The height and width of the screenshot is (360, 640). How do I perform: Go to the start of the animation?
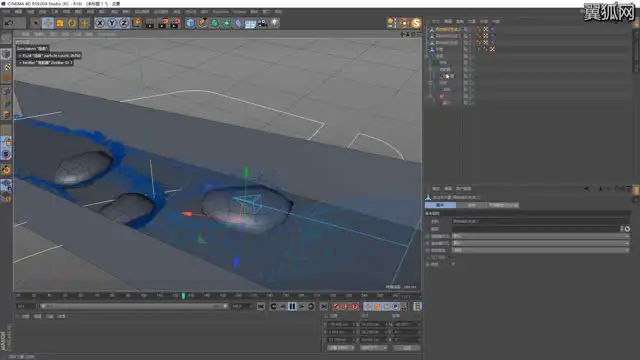click(x=261, y=306)
